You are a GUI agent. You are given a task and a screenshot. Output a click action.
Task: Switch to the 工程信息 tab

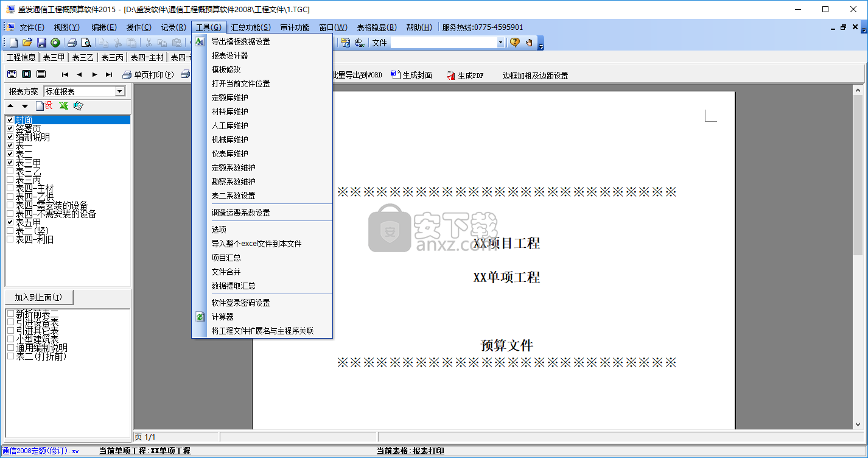tap(21, 57)
